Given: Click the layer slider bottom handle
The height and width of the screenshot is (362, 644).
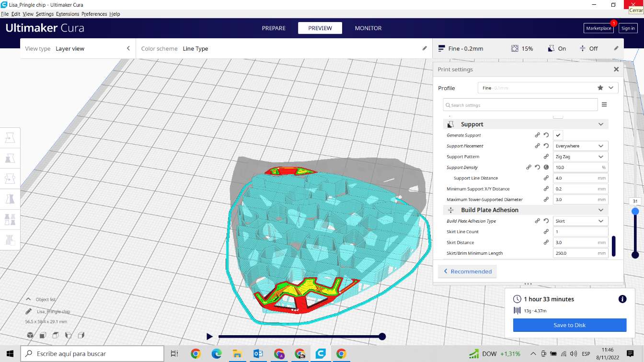Looking at the screenshot, I should pos(635,255).
